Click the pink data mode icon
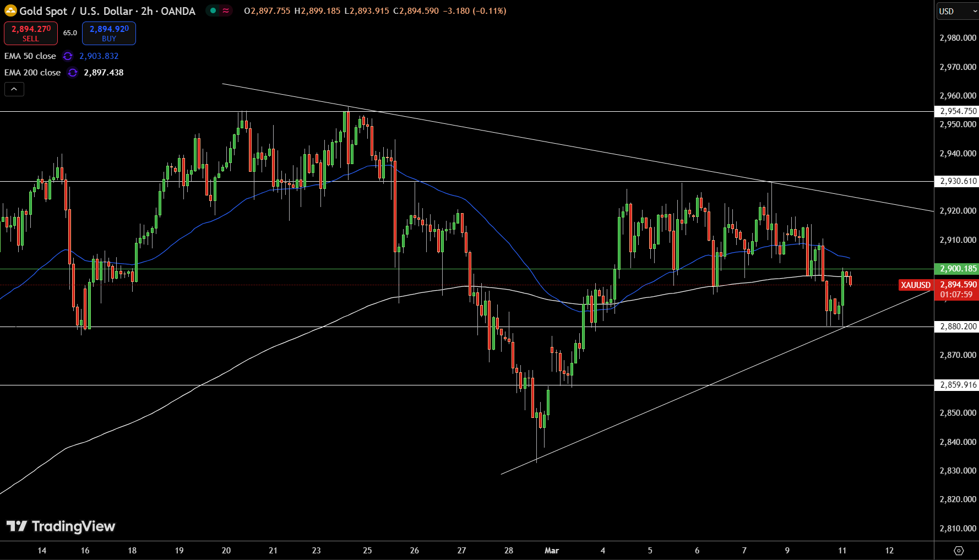Screen dimensions: 979x560 tap(226, 10)
